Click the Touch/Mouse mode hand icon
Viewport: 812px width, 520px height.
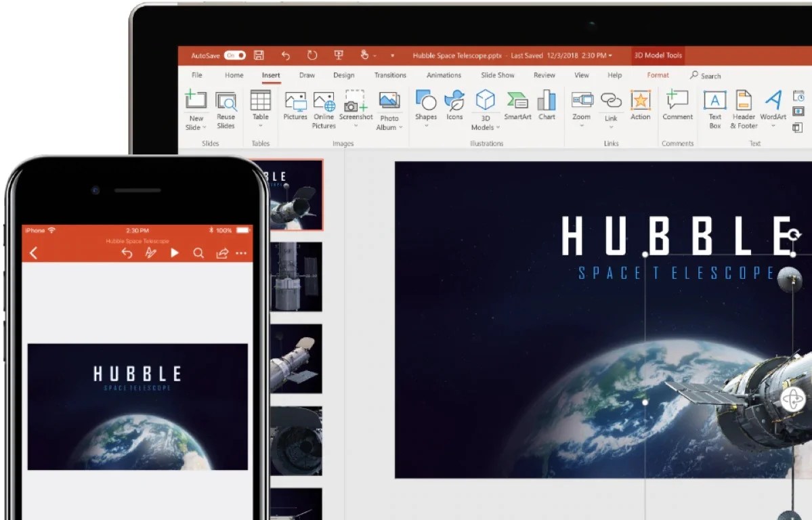pyautogui.click(x=364, y=55)
